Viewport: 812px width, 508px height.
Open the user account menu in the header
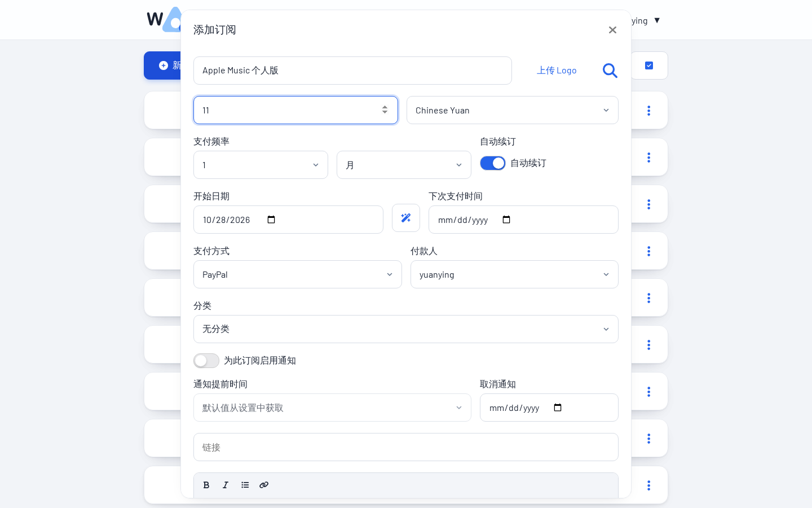point(645,20)
